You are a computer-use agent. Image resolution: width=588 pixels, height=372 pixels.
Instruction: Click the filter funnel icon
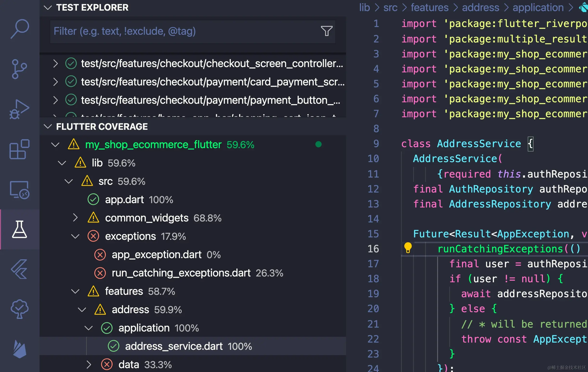tap(327, 31)
